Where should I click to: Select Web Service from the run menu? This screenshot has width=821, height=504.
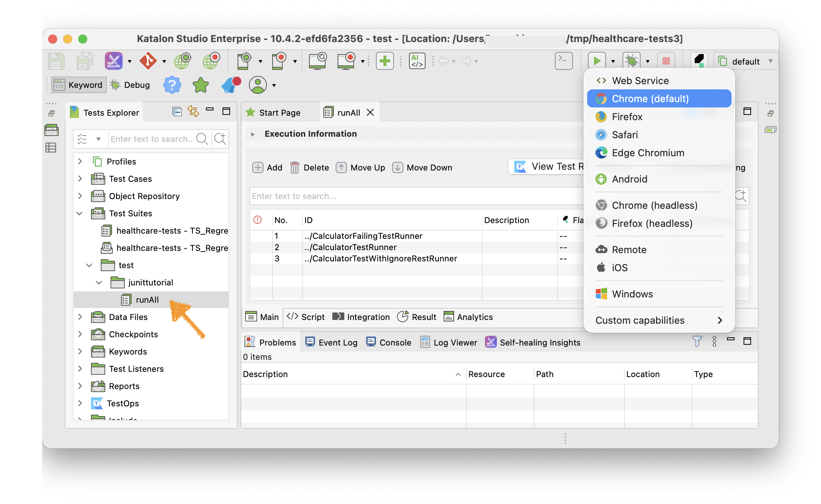coord(659,80)
